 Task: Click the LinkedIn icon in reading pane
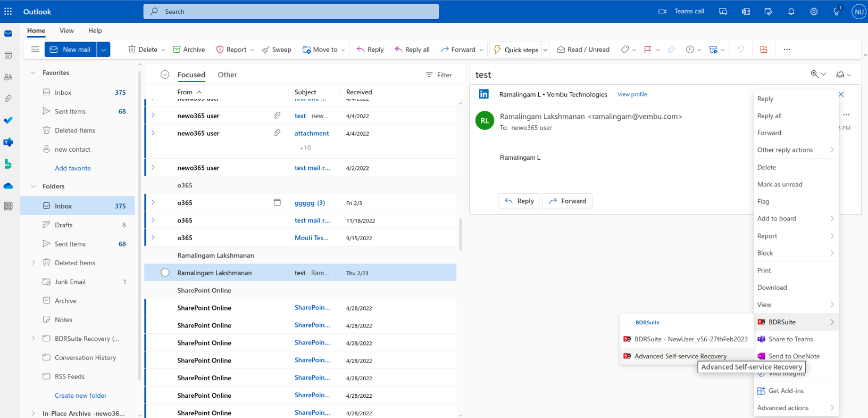point(483,94)
